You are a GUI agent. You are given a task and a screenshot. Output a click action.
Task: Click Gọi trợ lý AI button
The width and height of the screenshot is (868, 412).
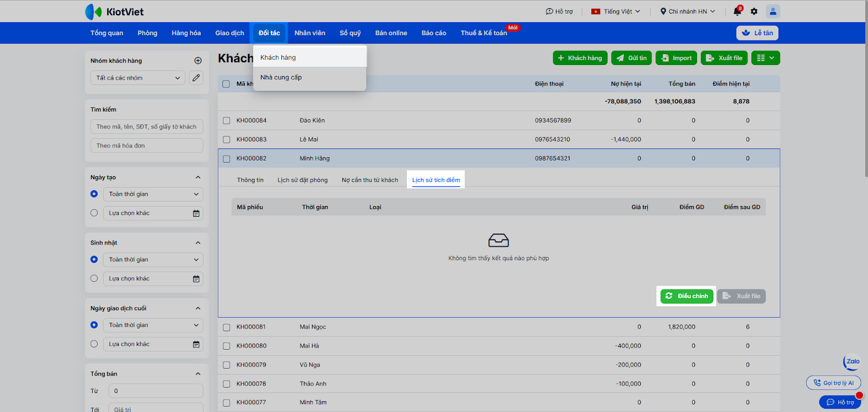[833, 383]
